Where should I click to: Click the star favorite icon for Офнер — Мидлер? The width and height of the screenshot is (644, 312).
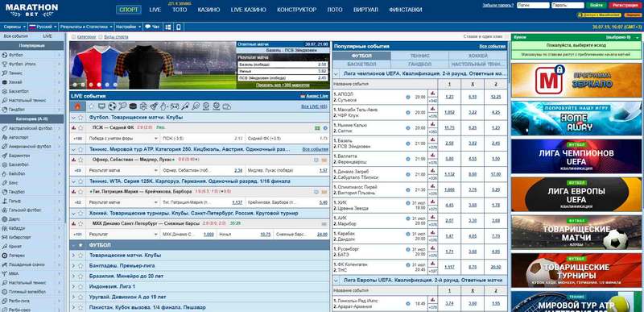[81, 160]
